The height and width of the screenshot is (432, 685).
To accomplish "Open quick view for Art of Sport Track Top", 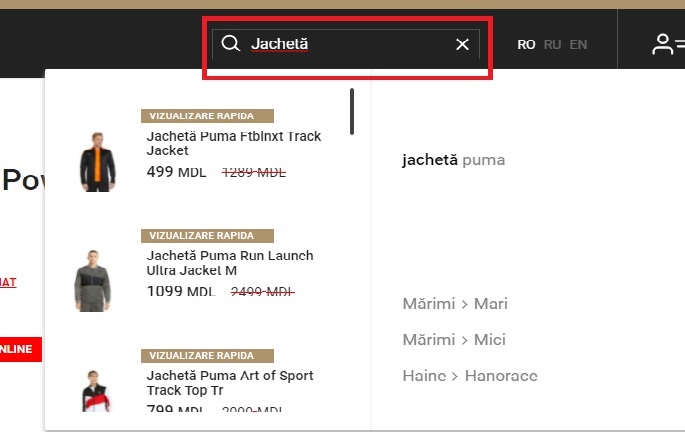I will (207, 356).
